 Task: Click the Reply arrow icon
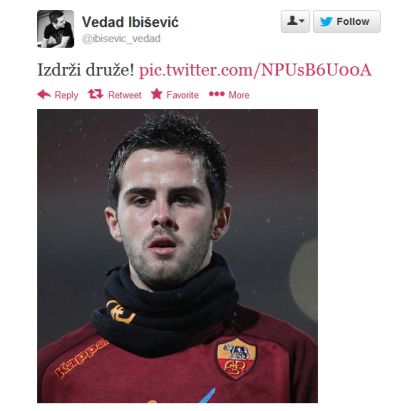pos(44,95)
